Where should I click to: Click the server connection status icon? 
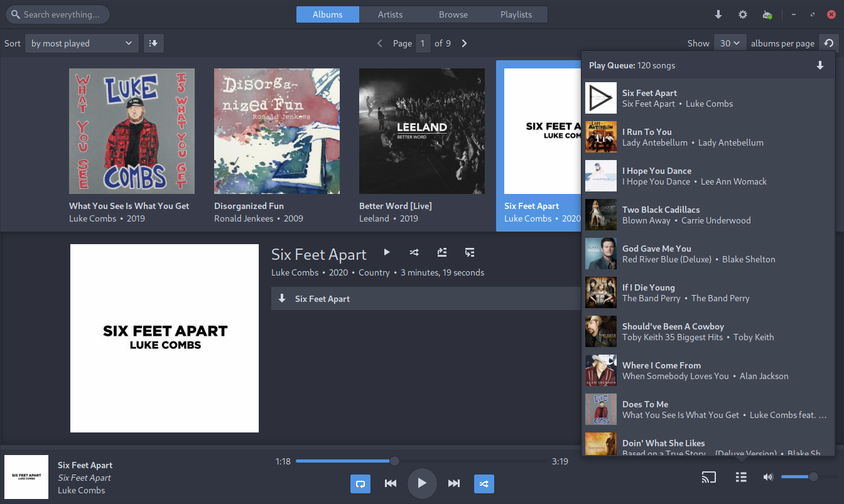[x=767, y=14]
